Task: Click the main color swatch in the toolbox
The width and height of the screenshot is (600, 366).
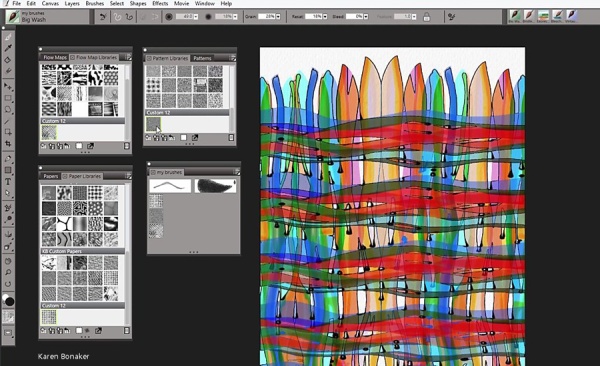Action: coord(10,301)
